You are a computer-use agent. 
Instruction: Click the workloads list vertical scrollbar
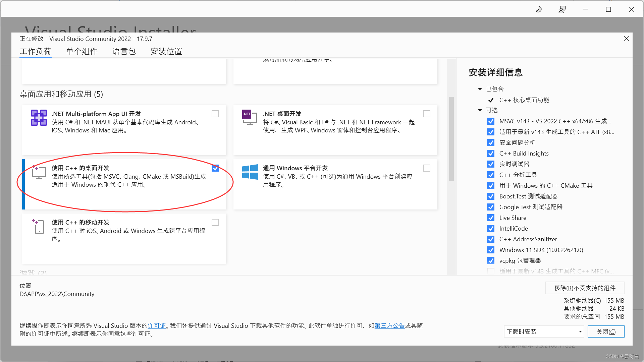tap(451, 139)
